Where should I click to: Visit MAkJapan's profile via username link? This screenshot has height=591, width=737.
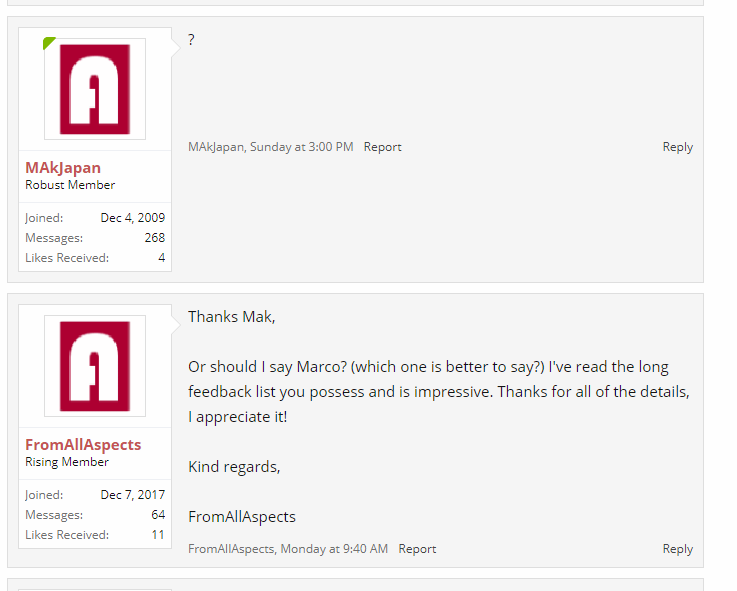63,168
